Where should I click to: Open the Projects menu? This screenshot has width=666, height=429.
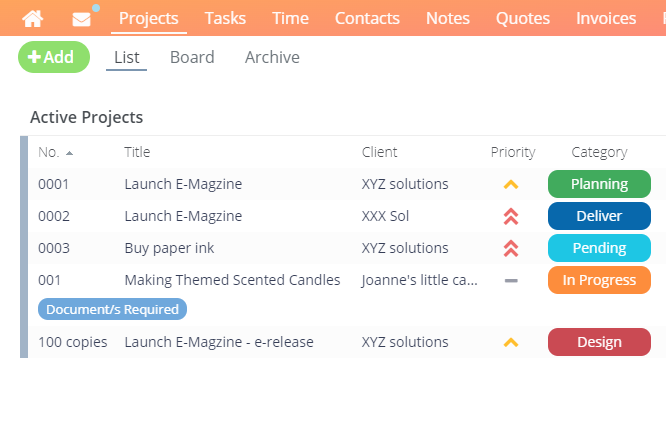tap(149, 18)
